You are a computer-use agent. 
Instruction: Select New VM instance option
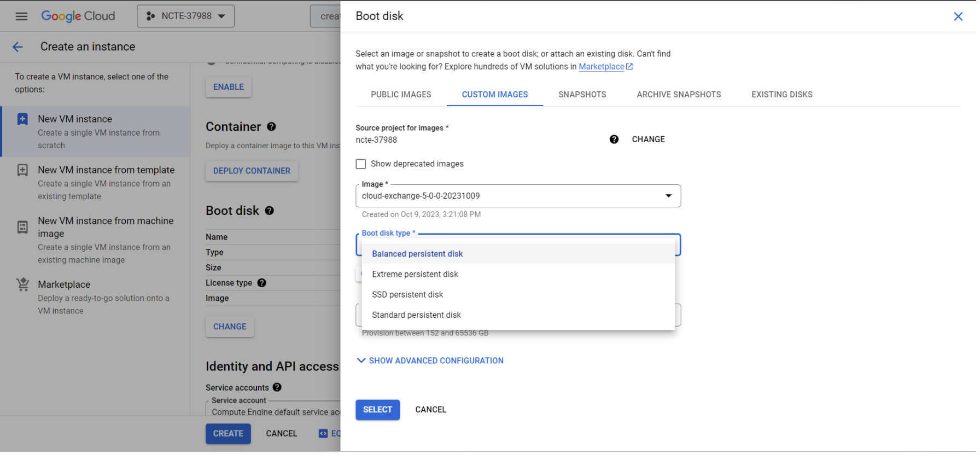click(x=96, y=132)
